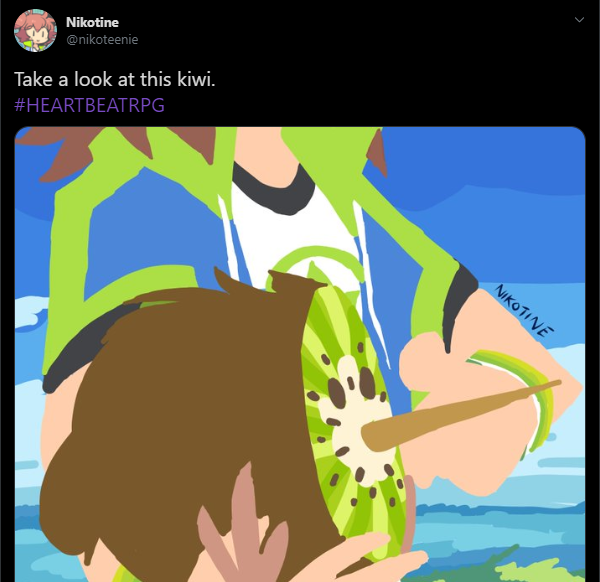The height and width of the screenshot is (582, 600).
Task: Click the dark collar of the white shirt
Action: (x=274, y=187)
